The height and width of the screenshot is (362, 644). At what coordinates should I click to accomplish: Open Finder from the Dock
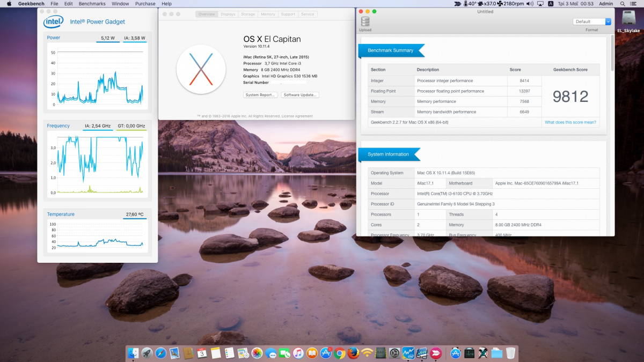pyautogui.click(x=133, y=353)
